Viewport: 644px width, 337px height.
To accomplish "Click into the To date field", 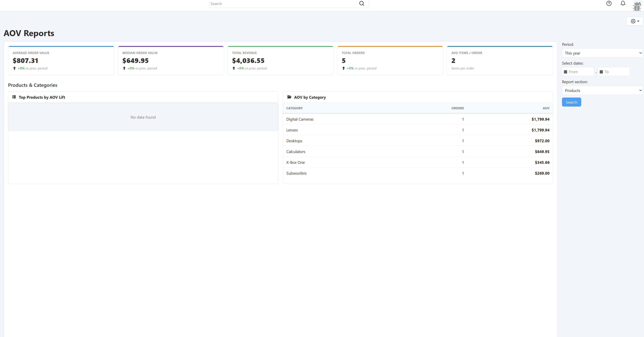I will click(x=616, y=72).
